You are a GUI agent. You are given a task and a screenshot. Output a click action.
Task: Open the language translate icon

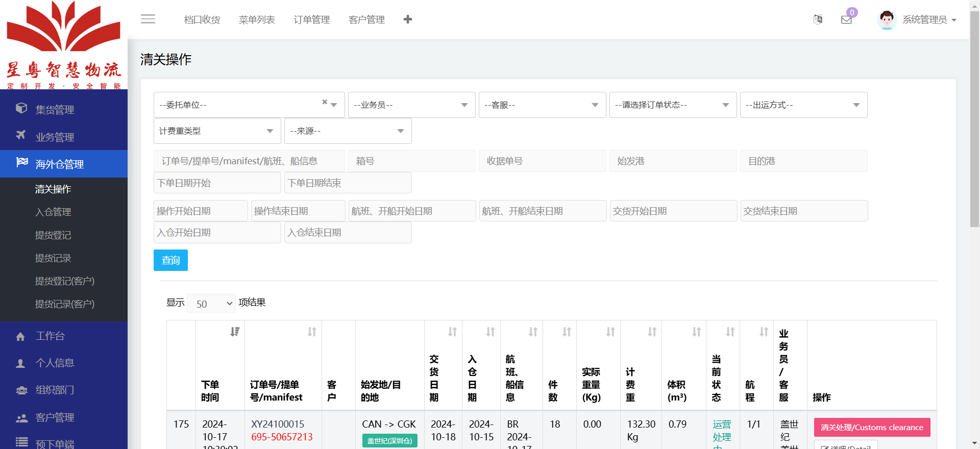tap(818, 19)
